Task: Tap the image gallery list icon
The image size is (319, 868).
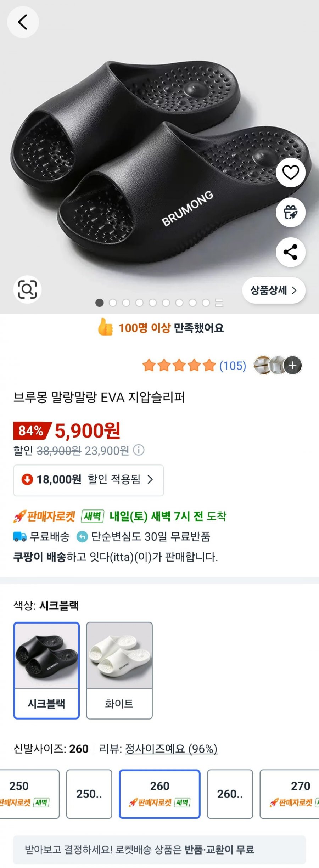Action: coord(219,303)
